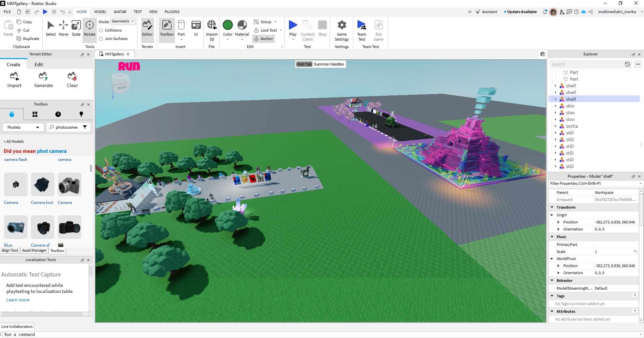This screenshot has width=644, height=338.
Task: Click the Learn more link
Action: 18,300
